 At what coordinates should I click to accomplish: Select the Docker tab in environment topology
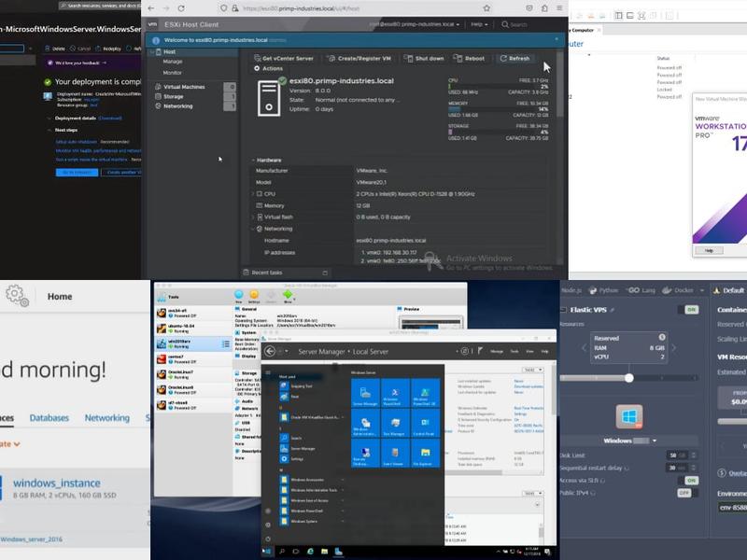[x=680, y=290]
